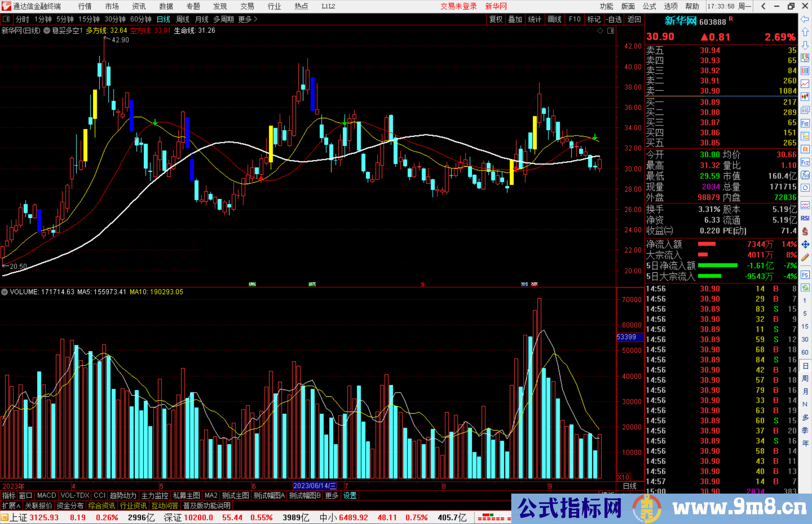Switch to the 周线 period tab
The height and width of the screenshot is (524, 812).
(x=183, y=19)
